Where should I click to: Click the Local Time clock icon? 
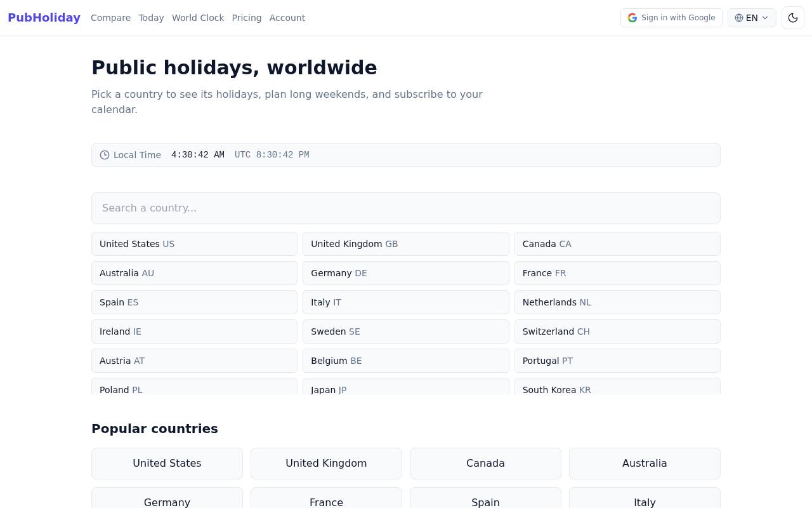pyautogui.click(x=105, y=155)
